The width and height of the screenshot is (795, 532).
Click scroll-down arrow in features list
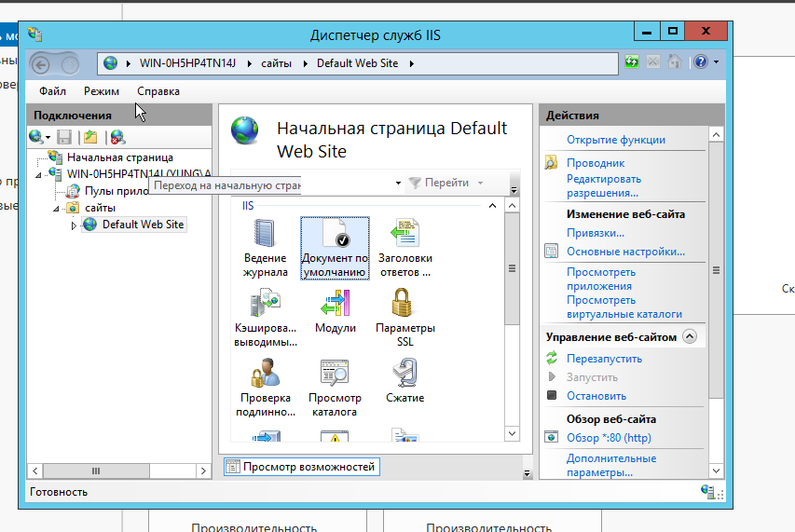[512, 434]
